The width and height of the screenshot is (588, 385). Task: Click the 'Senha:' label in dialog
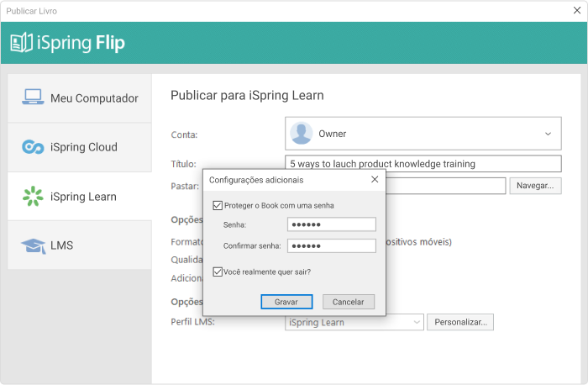click(234, 224)
